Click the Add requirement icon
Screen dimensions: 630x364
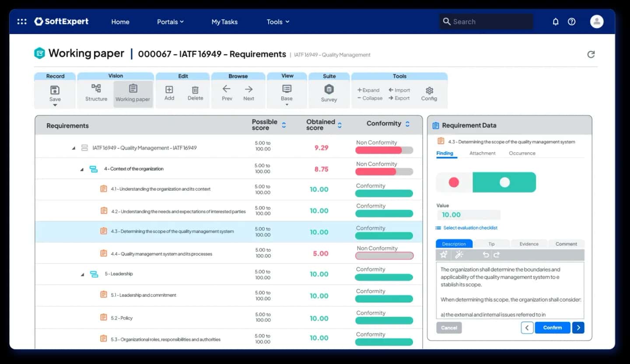pyautogui.click(x=169, y=90)
